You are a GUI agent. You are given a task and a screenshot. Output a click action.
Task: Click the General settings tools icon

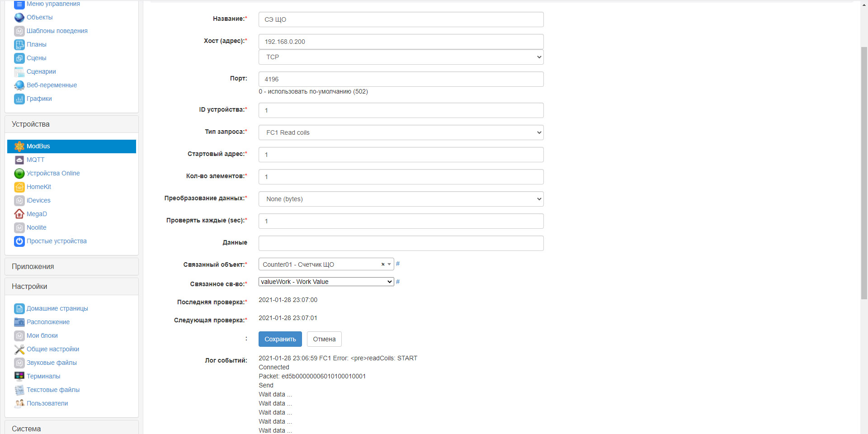[x=19, y=349]
